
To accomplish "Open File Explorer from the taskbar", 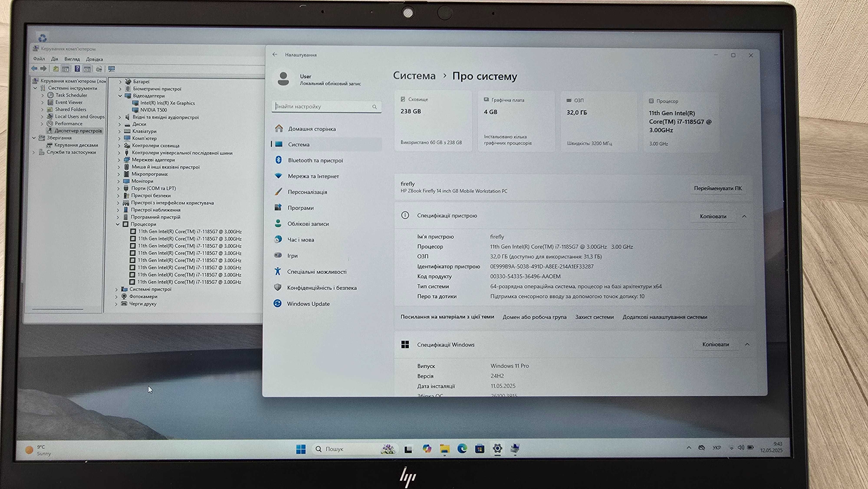I will tap(444, 449).
